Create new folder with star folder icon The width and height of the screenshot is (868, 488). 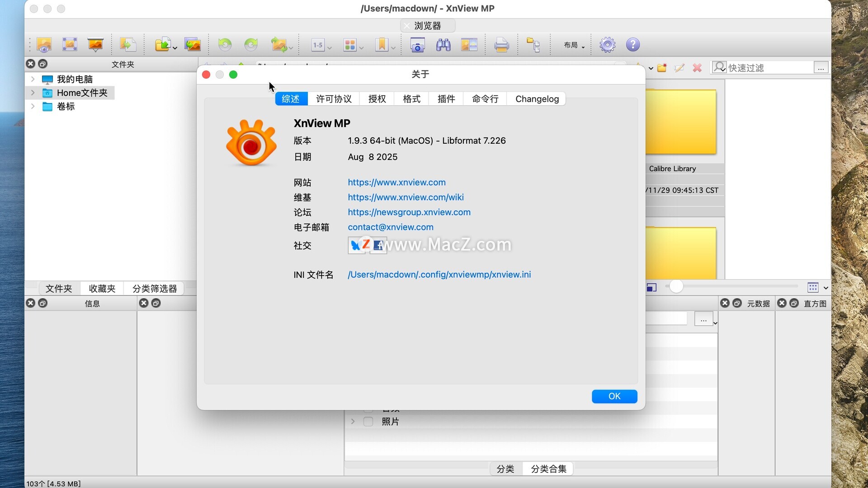[662, 68]
